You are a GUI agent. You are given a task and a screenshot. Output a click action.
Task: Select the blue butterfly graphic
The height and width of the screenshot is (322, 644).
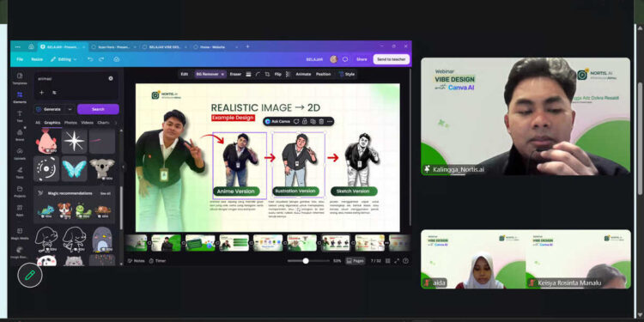(75, 168)
